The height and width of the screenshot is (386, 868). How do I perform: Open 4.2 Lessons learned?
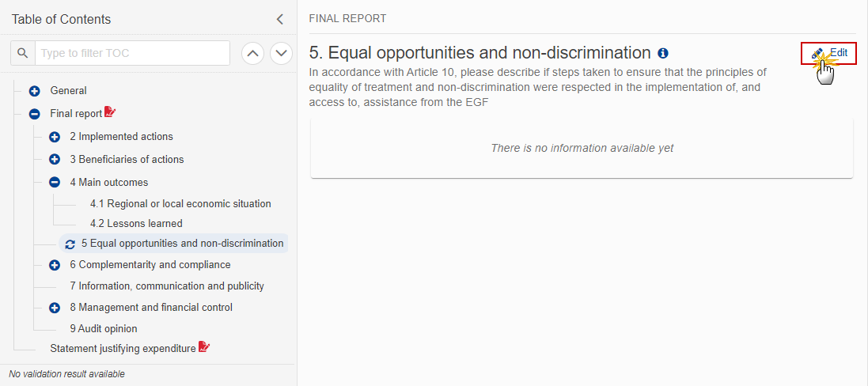[x=136, y=223]
